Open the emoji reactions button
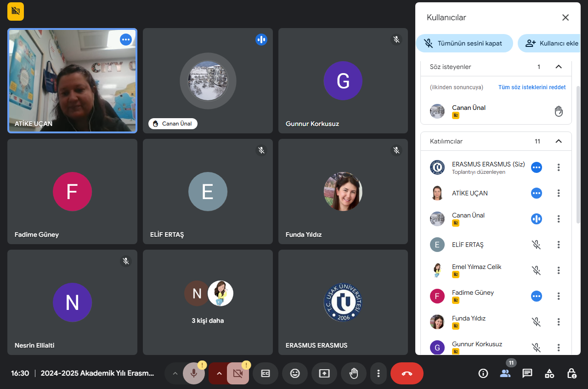The width and height of the screenshot is (588, 389). 295,373
